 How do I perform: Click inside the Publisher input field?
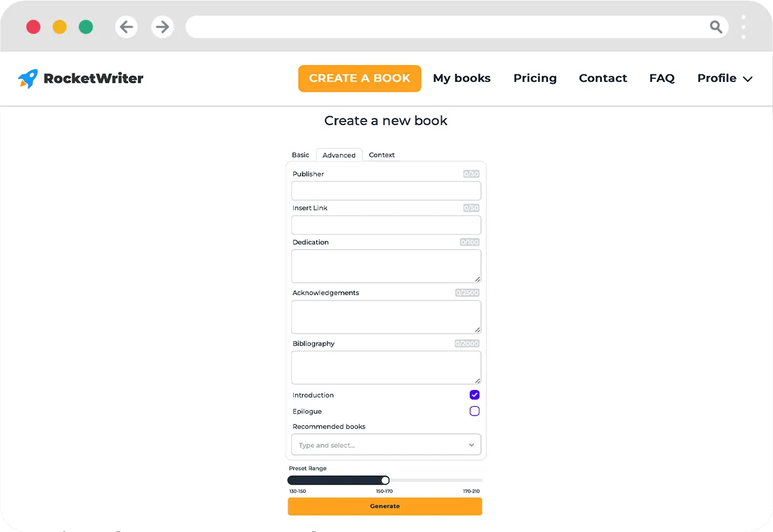coord(386,191)
